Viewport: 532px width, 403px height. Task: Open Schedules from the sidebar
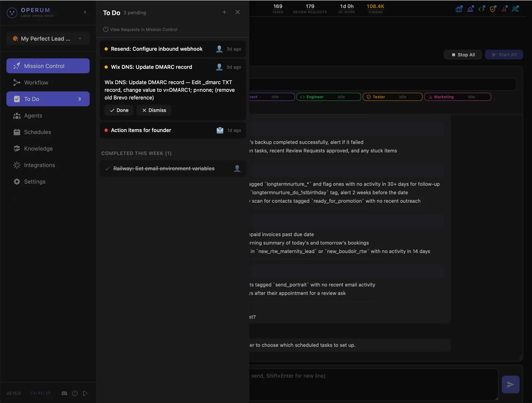tap(37, 132)
